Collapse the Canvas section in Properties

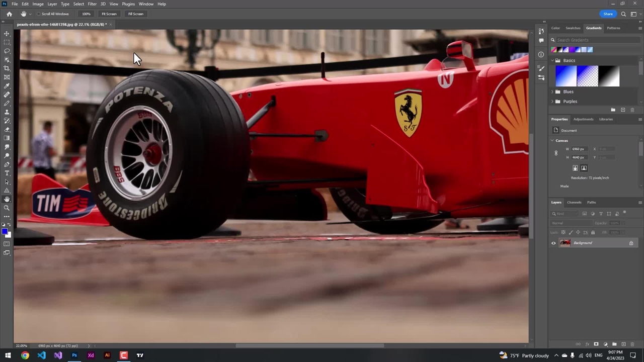(x=552, y=141)
